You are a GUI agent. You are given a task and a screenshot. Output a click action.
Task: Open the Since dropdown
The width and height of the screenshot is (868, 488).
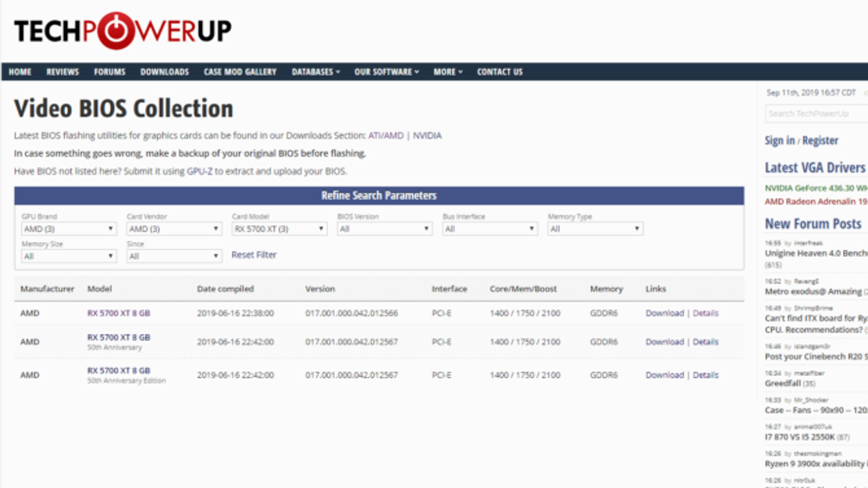[174, 256]
